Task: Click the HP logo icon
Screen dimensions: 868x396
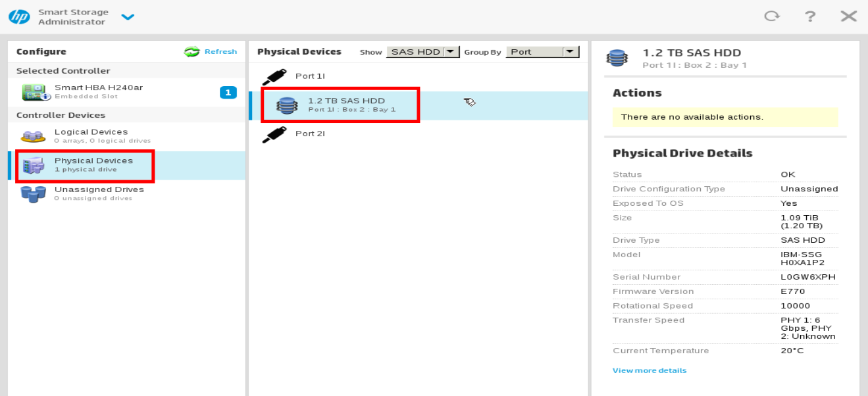Action: tap(19, 16)
